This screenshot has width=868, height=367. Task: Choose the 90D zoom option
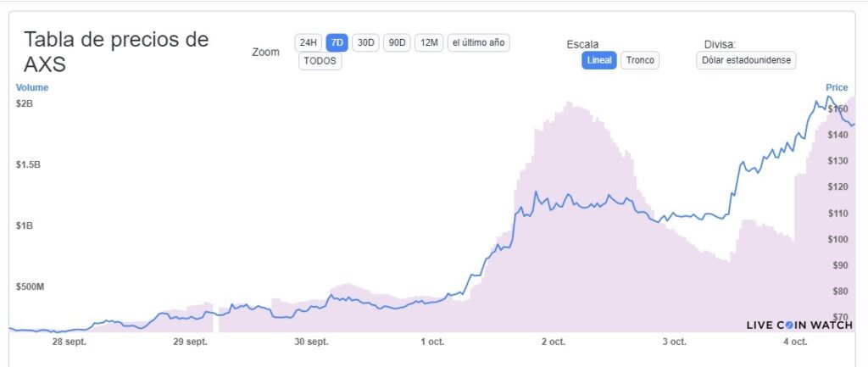397,42
